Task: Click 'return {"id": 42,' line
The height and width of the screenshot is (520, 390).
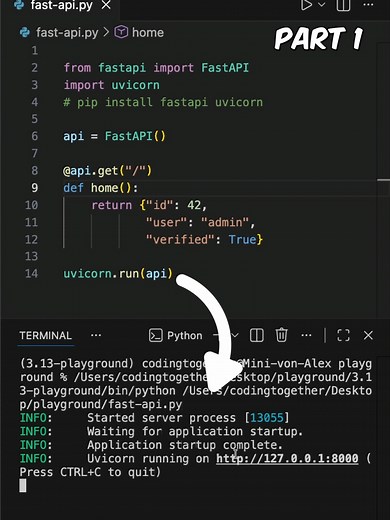Action: [149, 205]
